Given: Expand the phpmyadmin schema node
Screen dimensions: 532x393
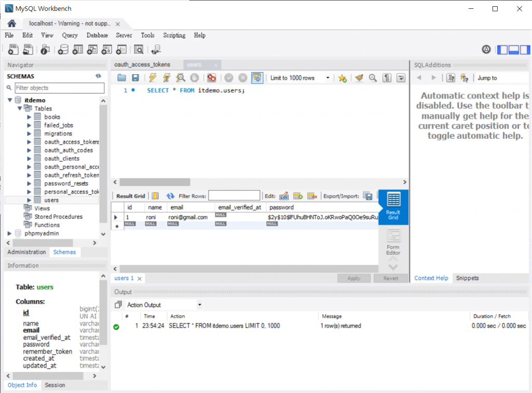Looking at the screenshot, I should [x=9, y=233].
